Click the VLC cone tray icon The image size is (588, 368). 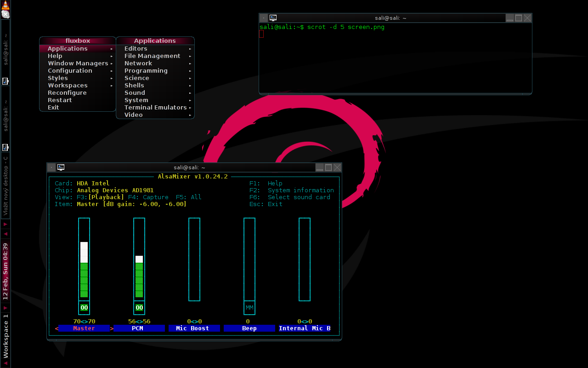(x=5, y=5)
